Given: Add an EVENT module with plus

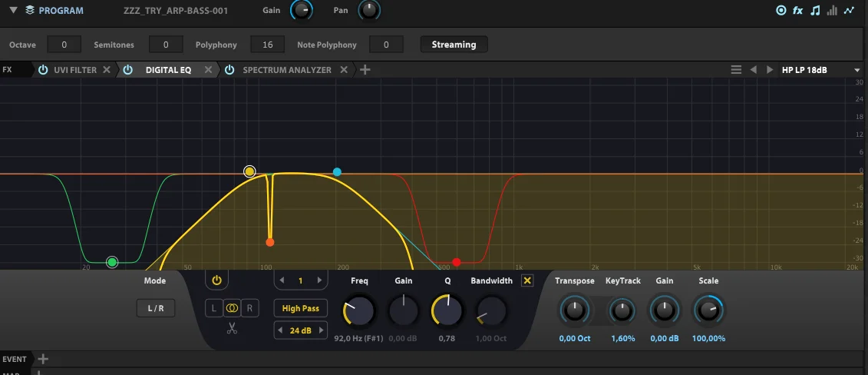Looking at the screenshot, I should point(43,359).
